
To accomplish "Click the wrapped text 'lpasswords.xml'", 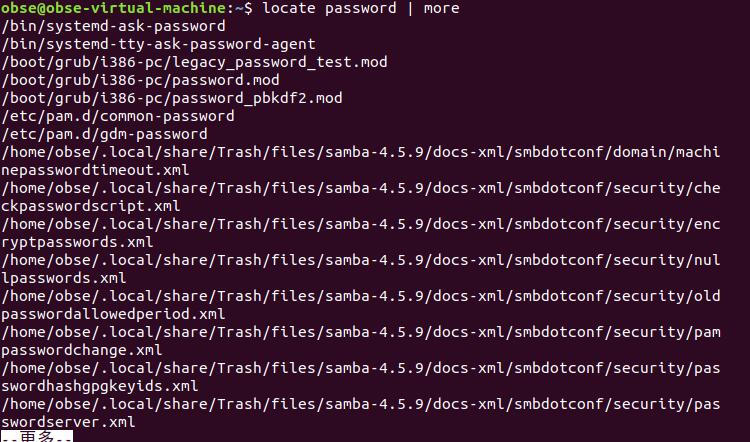I will click(64, 278).
